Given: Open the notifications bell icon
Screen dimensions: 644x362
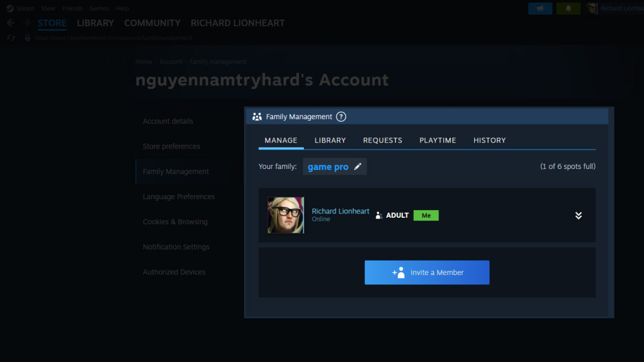Looking at the screenshot, I should click(568, 9).
